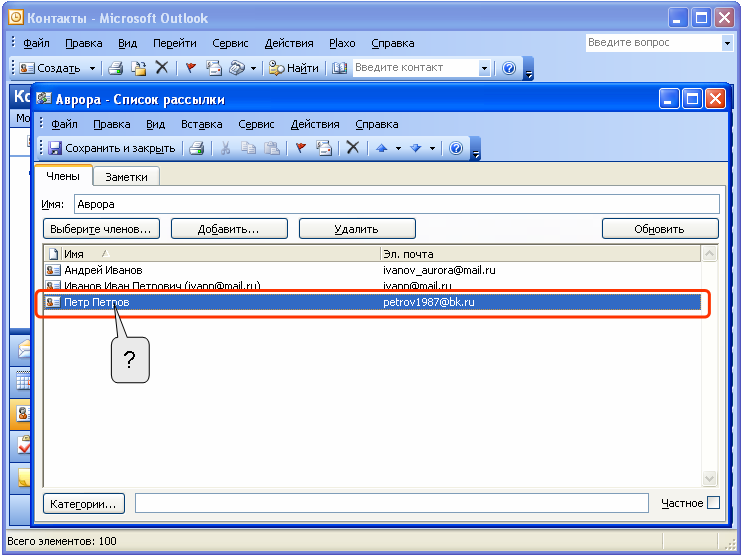Viewport: 741px width, 556px height.
Task: Expand the Previous Item dropdown arrow
Action: coord(398,149)
